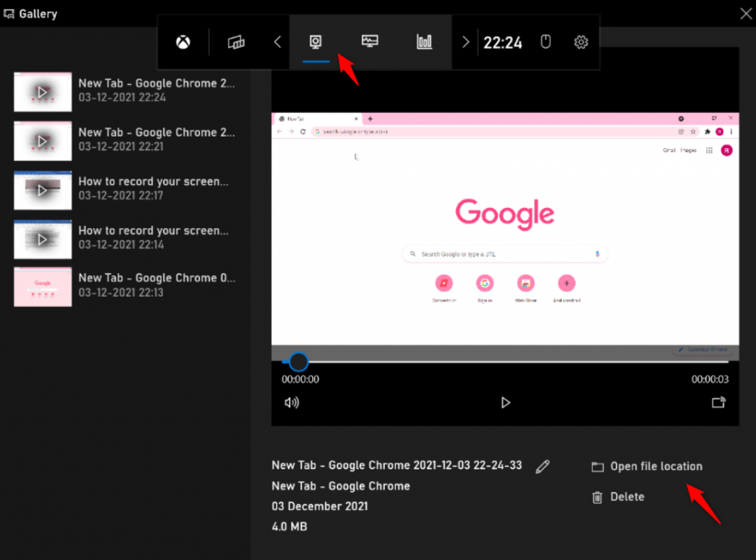Open the Performance widget icon
Image resolution: width=756 pixels, height=560 pixels.
[x=370, y=41]
